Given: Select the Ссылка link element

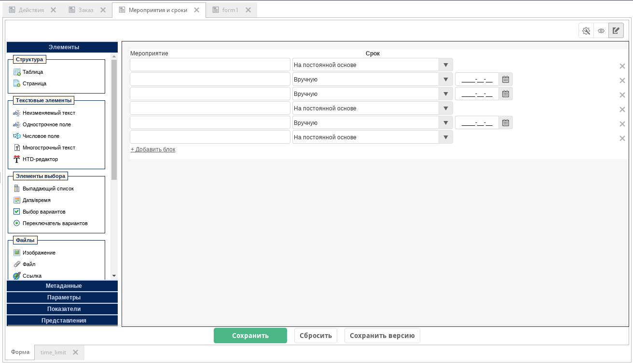Looking at the screenshot, I should point(27,276).
